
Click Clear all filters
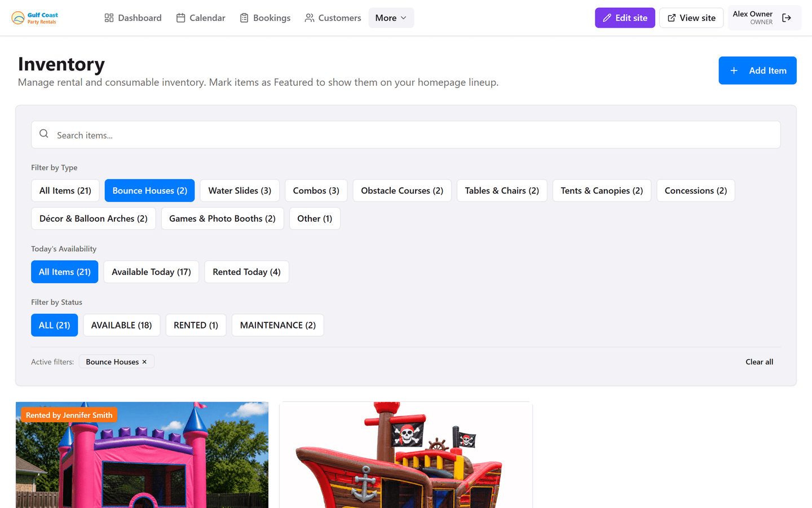pyautogui.click(x=759, y=362)
